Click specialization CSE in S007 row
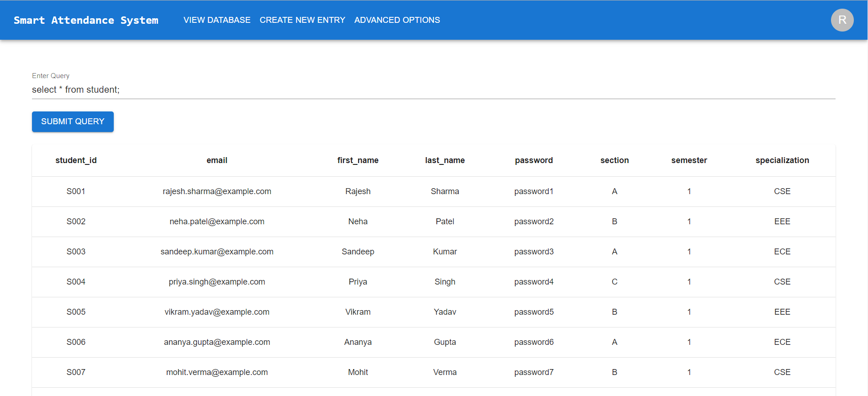 pos(782,372)
